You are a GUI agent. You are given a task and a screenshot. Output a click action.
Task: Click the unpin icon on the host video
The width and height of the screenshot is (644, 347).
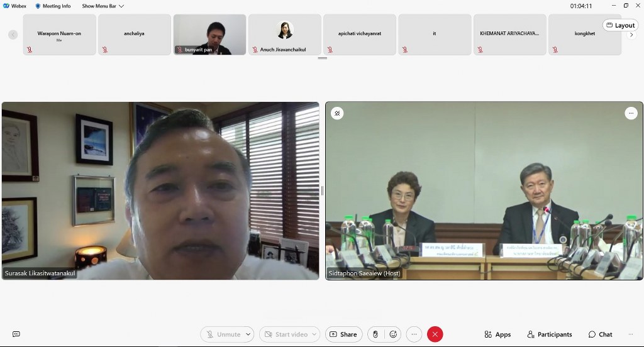click(x=337, y=113)
